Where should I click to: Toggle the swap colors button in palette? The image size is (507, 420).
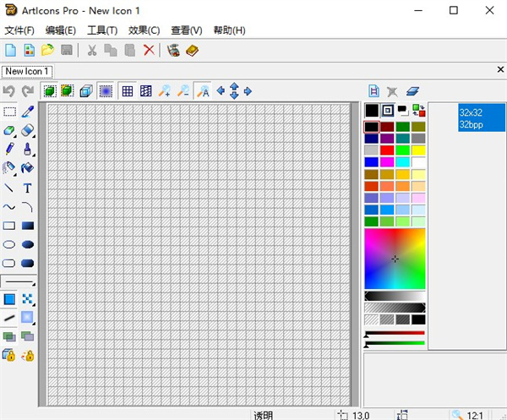[x=418, y=111]
